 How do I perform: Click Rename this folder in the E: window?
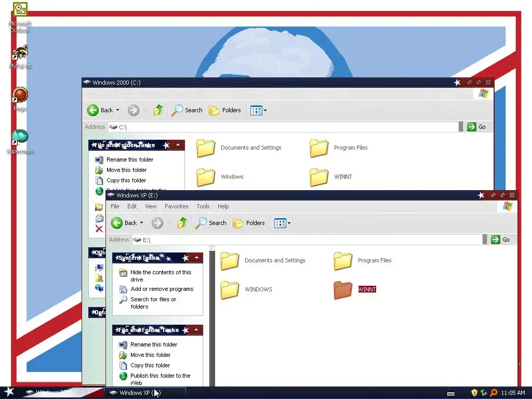[x=154, y=344]
